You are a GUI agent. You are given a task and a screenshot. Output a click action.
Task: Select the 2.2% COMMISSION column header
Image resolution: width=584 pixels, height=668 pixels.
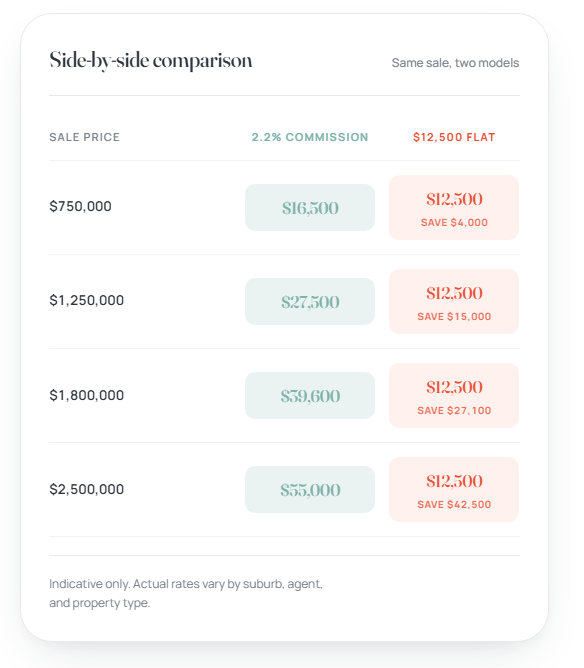click(310, 137)
